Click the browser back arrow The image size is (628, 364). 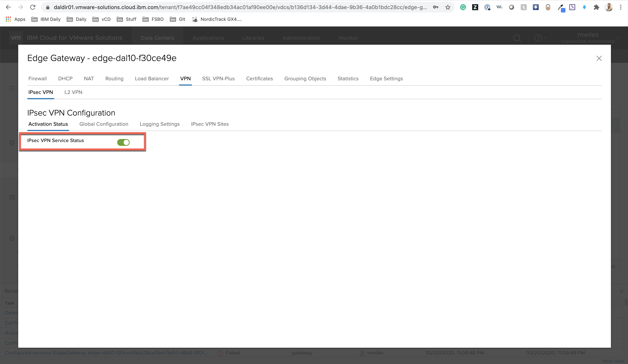(8, 7)
